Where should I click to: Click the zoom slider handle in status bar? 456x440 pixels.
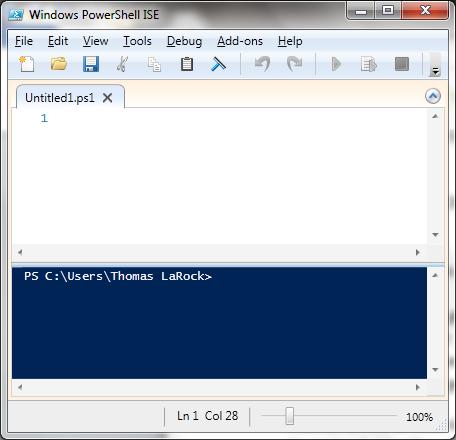point(290,416)
